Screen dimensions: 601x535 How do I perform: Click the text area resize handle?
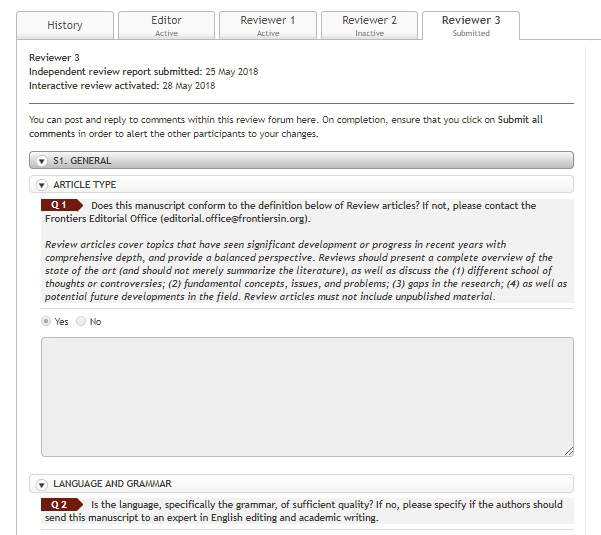569,452
